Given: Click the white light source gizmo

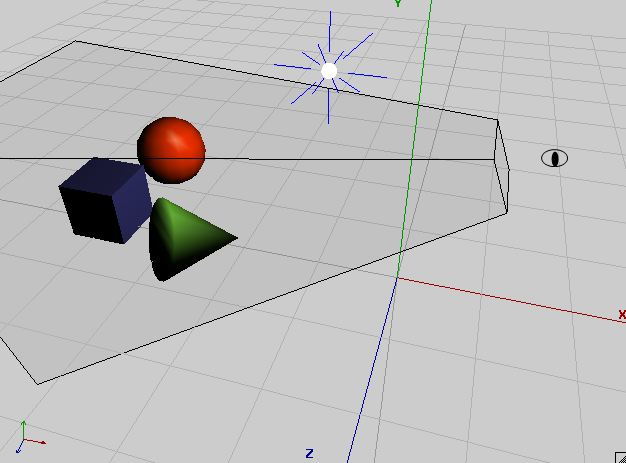Looking at the screenshot, I should 329,71.
